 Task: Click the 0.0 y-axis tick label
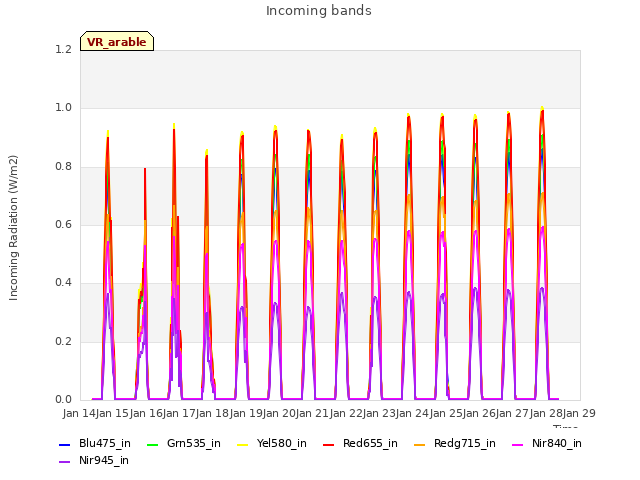click(x=64, y=399)
